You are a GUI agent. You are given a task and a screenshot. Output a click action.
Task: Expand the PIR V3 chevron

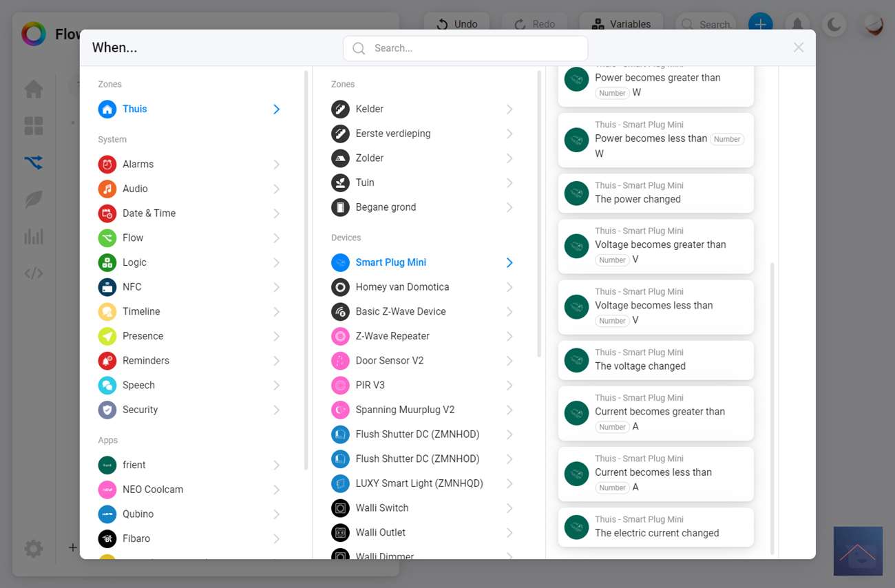(509, 386)
